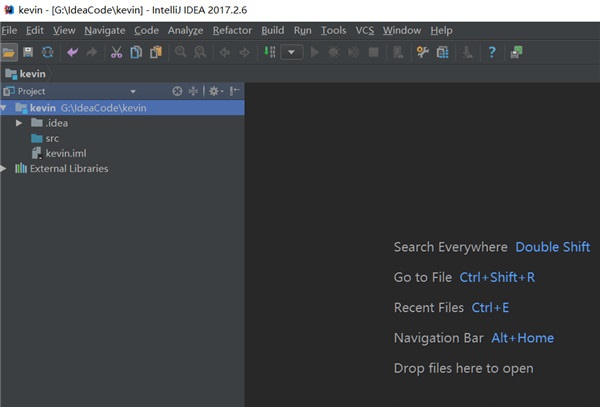This screenshot has height=407, width=600.
Task: Open the VCS menu
Action: pyautogui.click(x=362, y=30)
